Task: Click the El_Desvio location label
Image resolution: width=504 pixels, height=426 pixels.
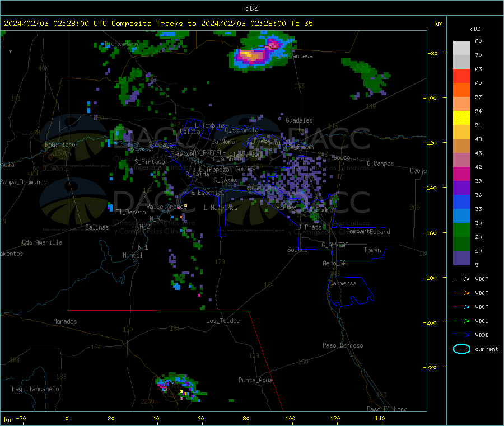Action: click(x=130, y=212)
